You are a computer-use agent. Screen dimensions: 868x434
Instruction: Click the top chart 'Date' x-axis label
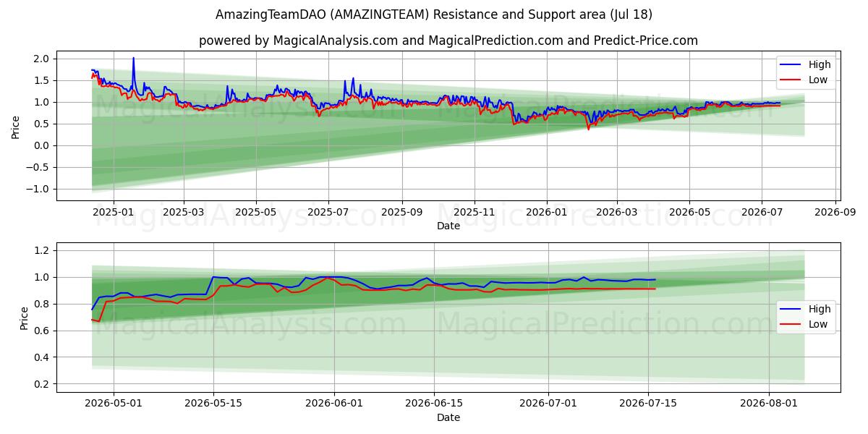coord(448,226)
